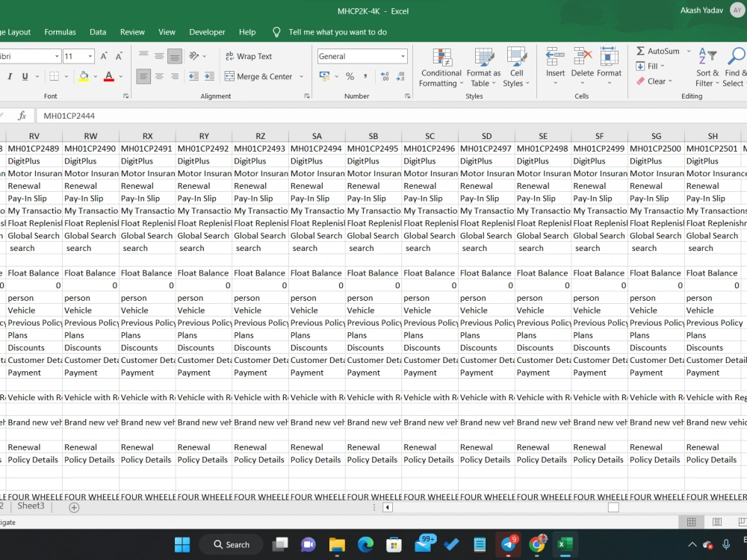Delete cells using the Delete icon
This screenshot has width=747, height=560.
tap(582, 57)
